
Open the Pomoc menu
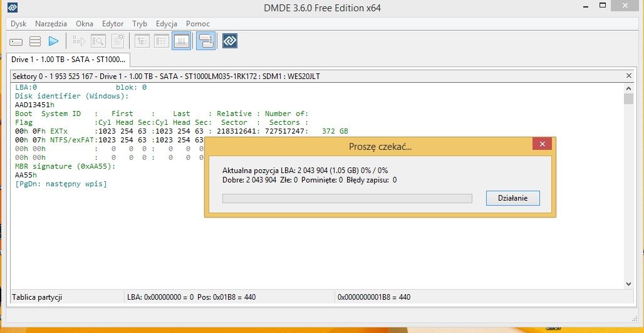click(197, 24)
